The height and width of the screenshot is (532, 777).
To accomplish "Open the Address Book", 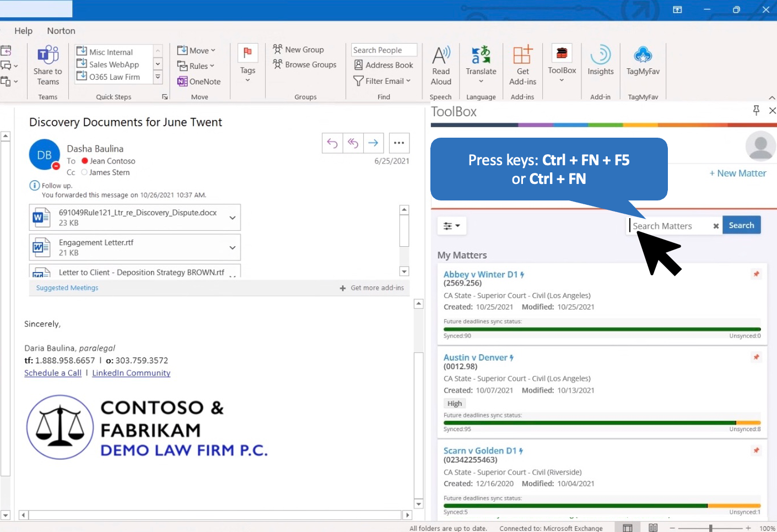I will click(x=384, y=65).
